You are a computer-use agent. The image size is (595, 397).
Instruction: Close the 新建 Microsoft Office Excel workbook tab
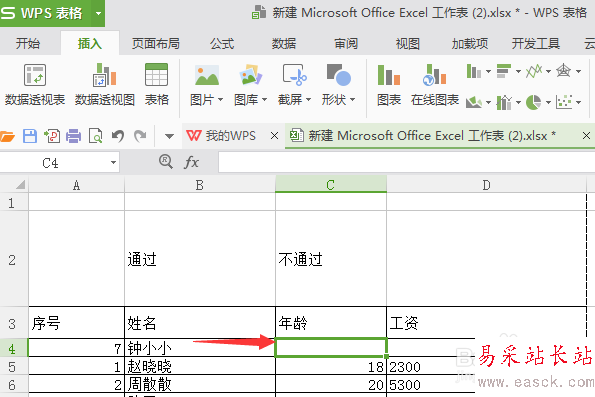tap(586, 135)
